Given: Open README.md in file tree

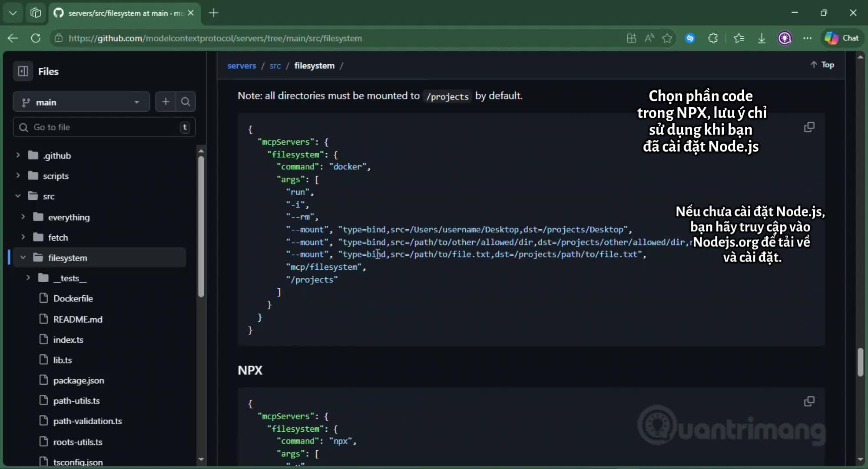Looking at the screenshot, I should [x=78, y=319].
